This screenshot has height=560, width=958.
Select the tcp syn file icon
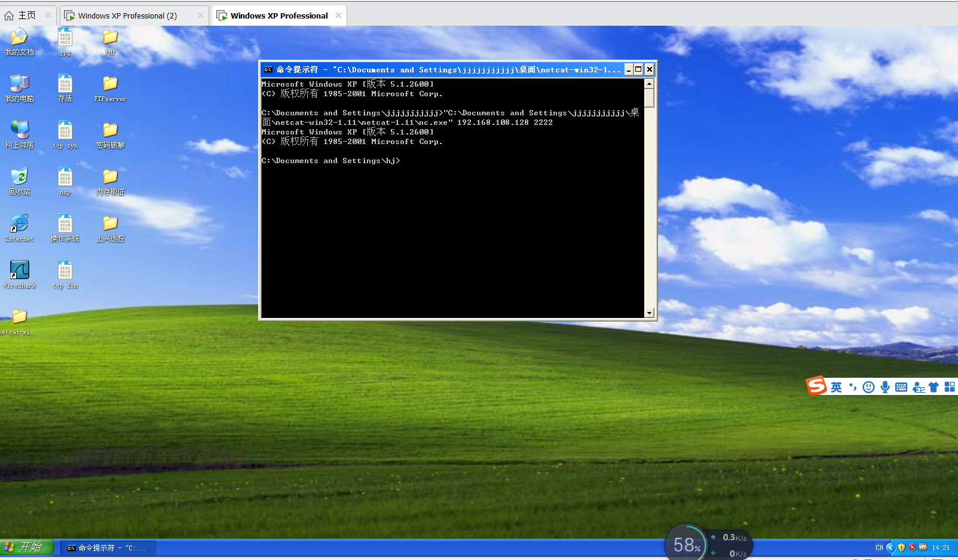pyautogui.click(x=65, y=134)
